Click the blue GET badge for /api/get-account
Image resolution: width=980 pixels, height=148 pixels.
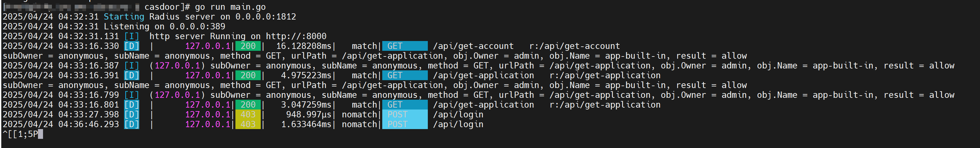405,46
